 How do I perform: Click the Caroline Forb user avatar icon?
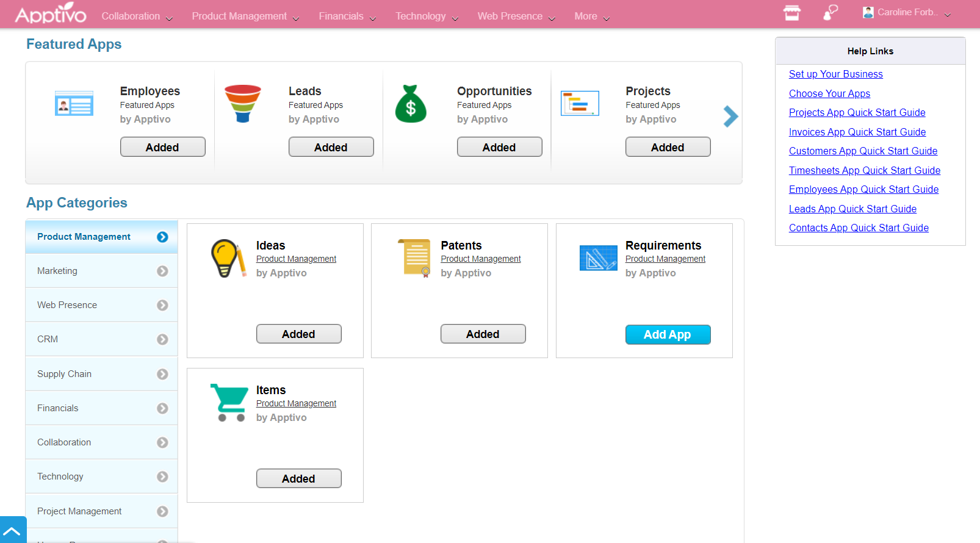868,12
